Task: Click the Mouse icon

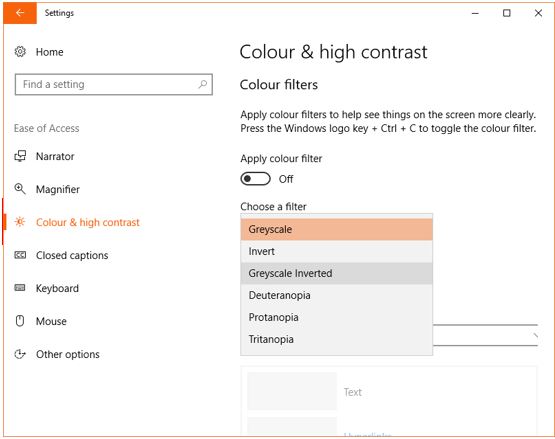Action: click(20, 321)
